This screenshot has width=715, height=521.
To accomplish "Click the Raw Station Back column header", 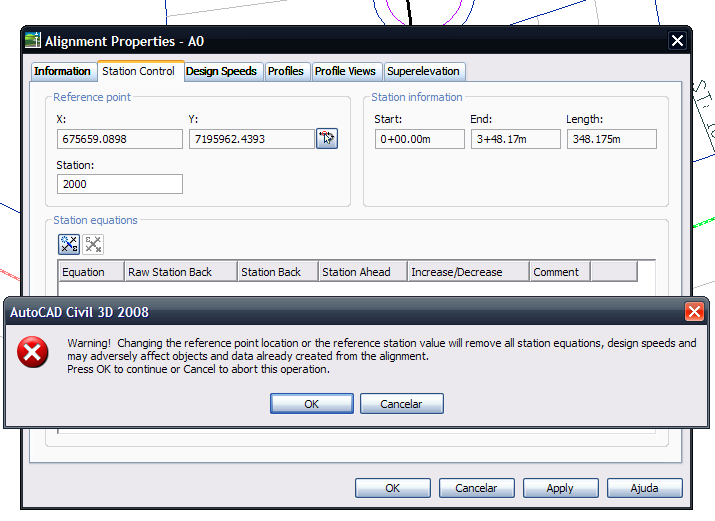I will [x=181, y=272].
